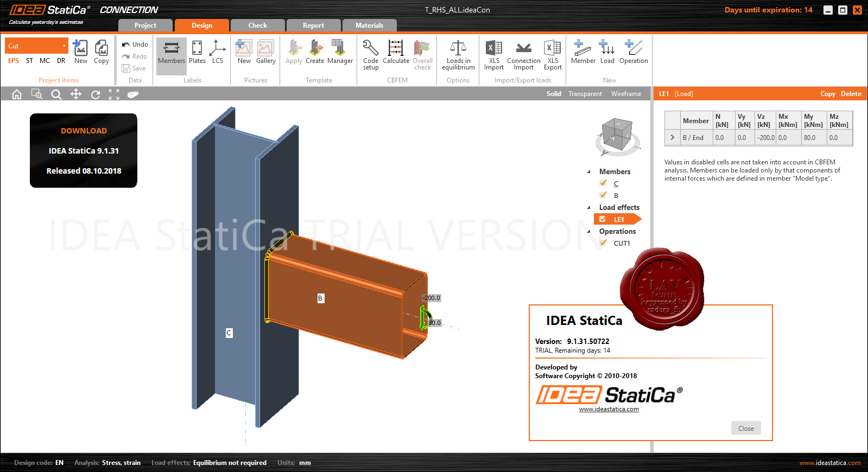Select the pan view tool
Viewport: 868px width, 472px height.
[x=76, y=94]
